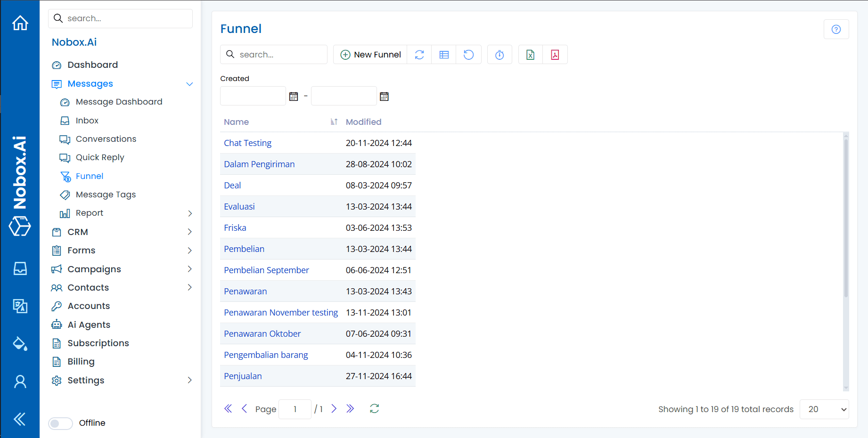Screen dimensions: 868x438
Task: Export funnel list to PDF
Action: click(555, 55)
